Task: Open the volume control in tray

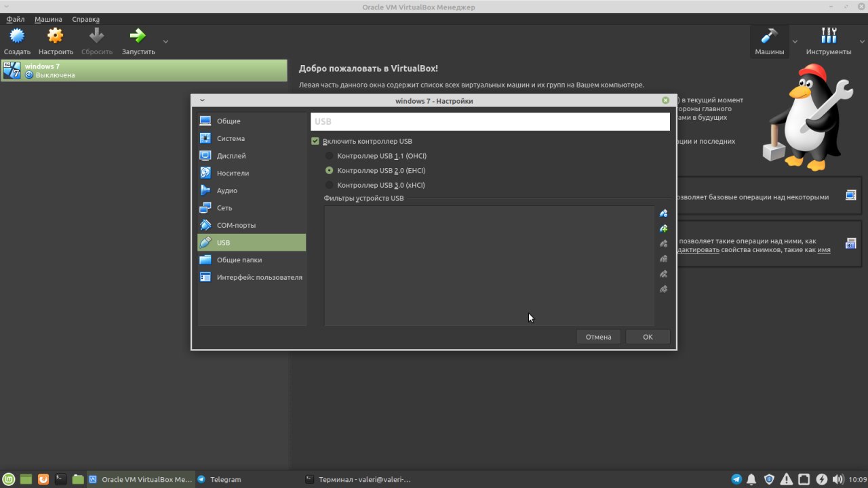Action: click(x=838, y=479)
